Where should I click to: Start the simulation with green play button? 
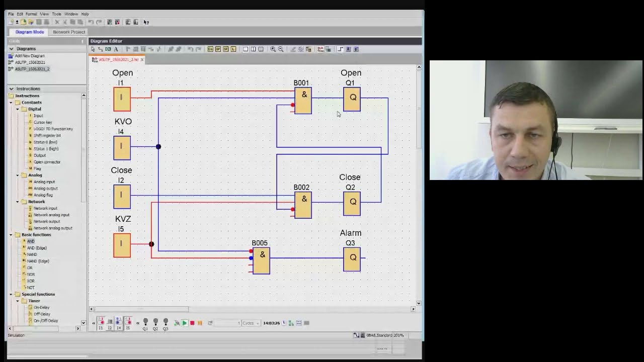(184, 323)
